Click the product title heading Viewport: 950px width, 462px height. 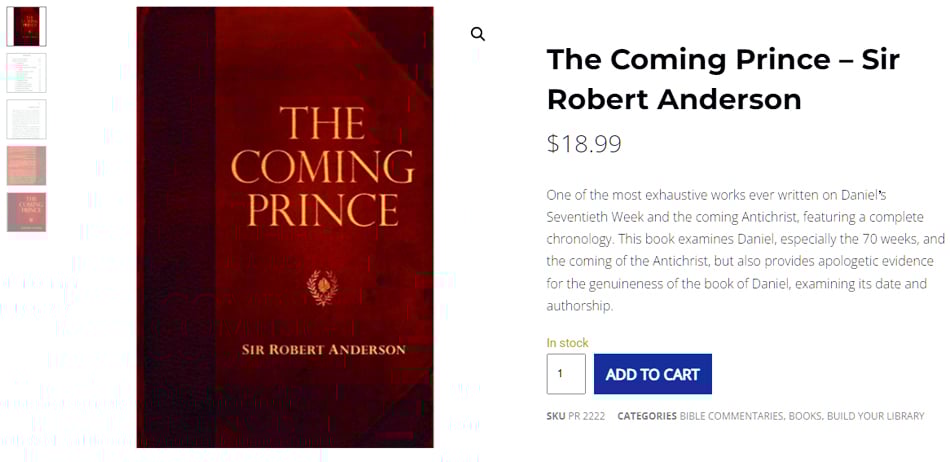click(x=723, y=79)
